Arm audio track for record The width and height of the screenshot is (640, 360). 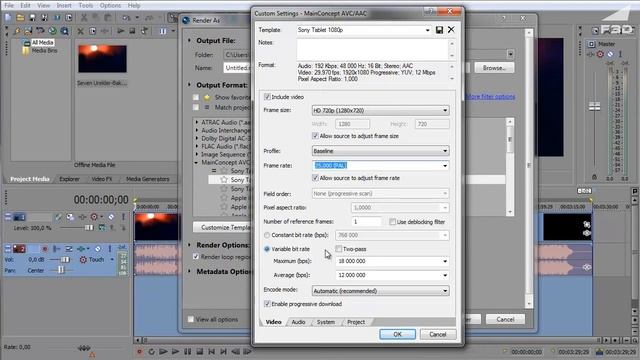click(45, 249)
